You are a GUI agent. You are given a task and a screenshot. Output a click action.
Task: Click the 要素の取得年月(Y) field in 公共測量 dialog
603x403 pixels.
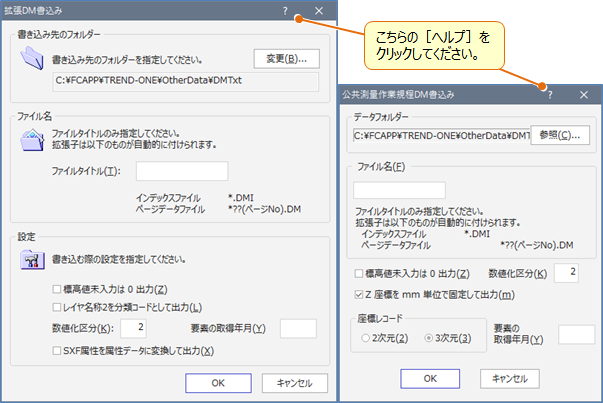click(576, 334)
